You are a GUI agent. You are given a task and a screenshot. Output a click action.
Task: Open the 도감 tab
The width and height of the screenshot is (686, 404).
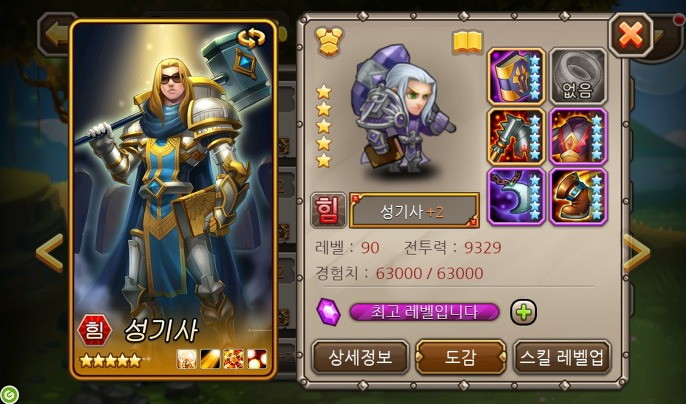pos(461,358)
